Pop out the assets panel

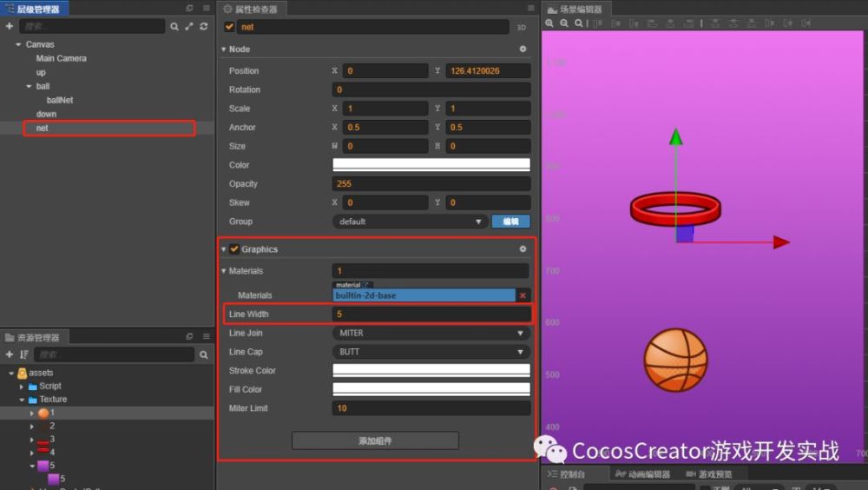coord(189,336)
